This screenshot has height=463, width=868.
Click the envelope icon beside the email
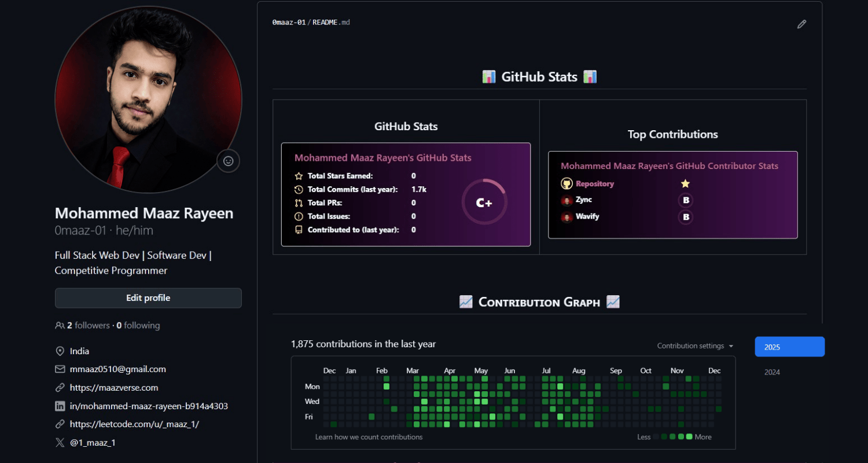pos(60,369)
